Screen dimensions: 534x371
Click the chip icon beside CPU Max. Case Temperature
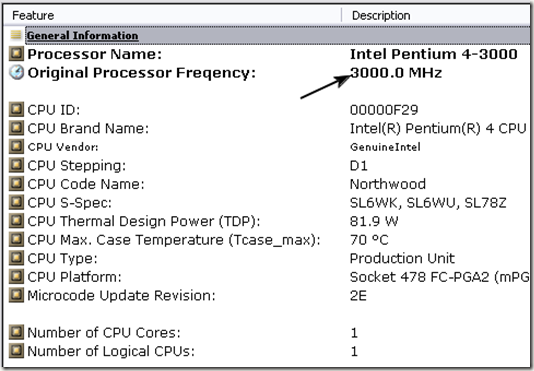16,239
